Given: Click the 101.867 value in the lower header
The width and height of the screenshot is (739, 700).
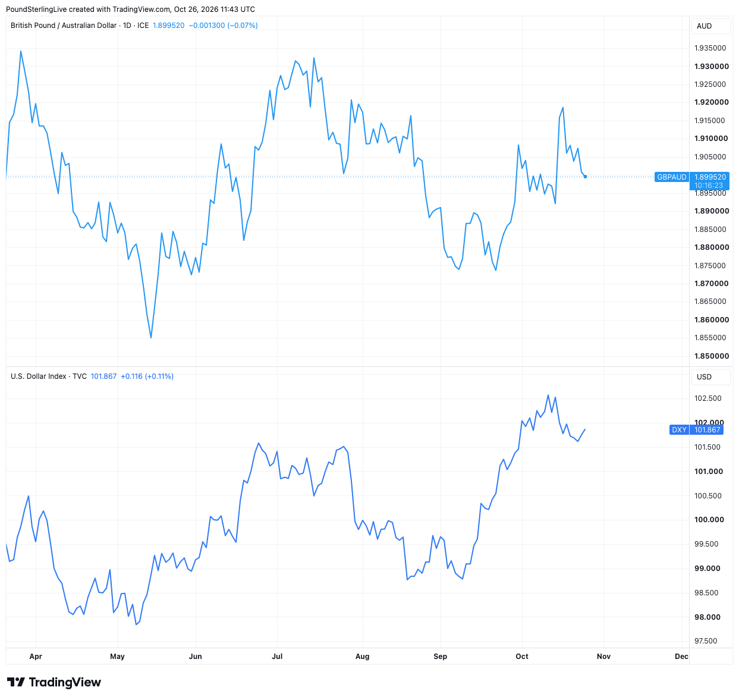Looking at the screenshot, I should pyautogui.click(x=103, y=376).
